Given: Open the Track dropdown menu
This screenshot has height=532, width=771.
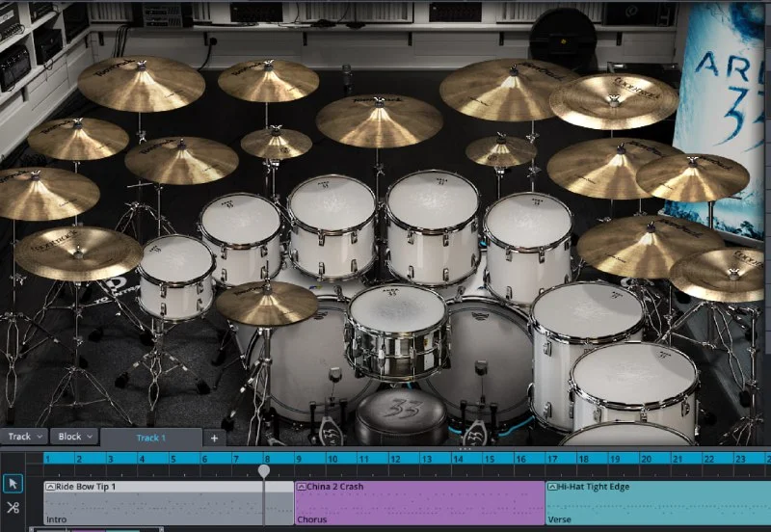Looking at the screenshot, I should pos(24,437).
